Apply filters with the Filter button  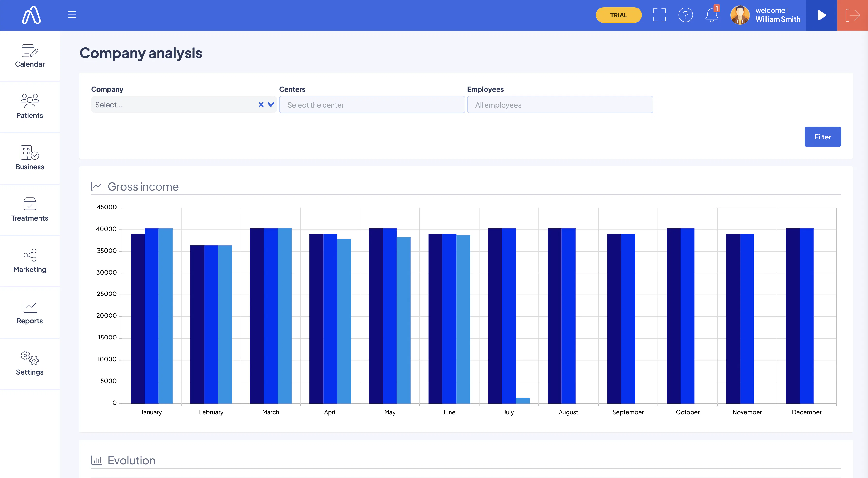click(x=822, y=137)
